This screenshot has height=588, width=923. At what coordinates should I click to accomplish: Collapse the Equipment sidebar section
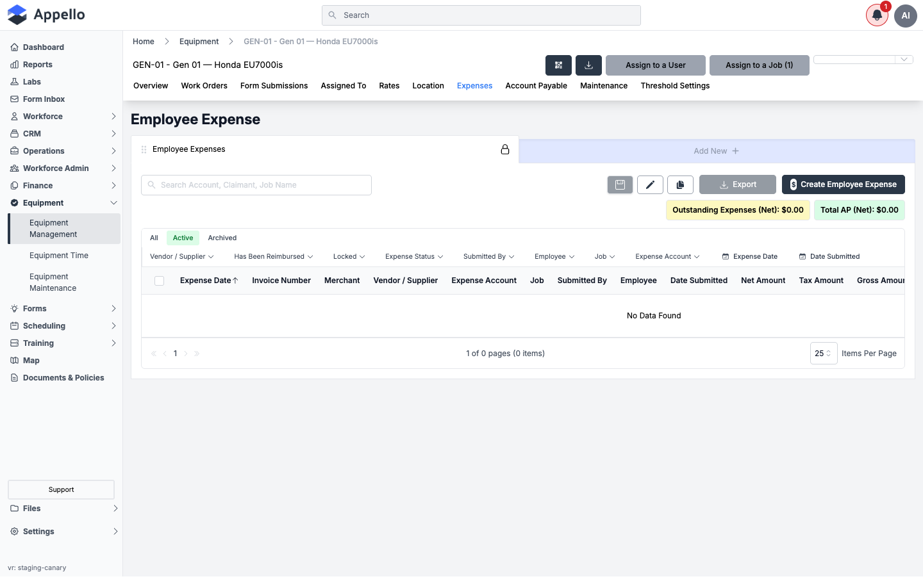pos(113,203)
